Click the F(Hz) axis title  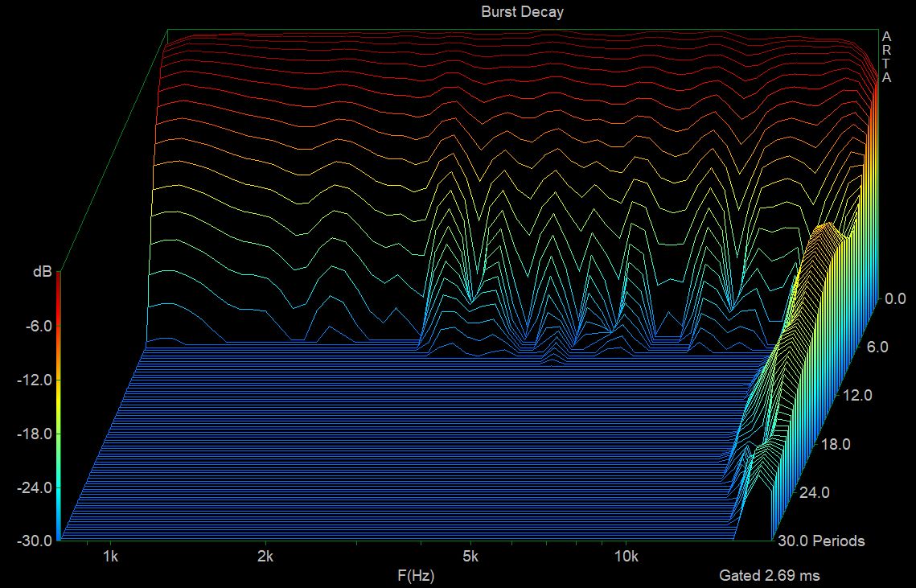pyautogui.click(x=416, y=575)
